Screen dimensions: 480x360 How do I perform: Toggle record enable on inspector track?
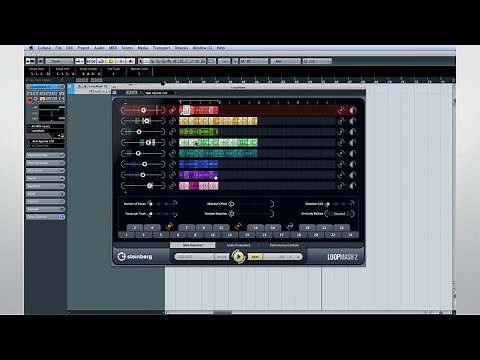pos(30,100)
